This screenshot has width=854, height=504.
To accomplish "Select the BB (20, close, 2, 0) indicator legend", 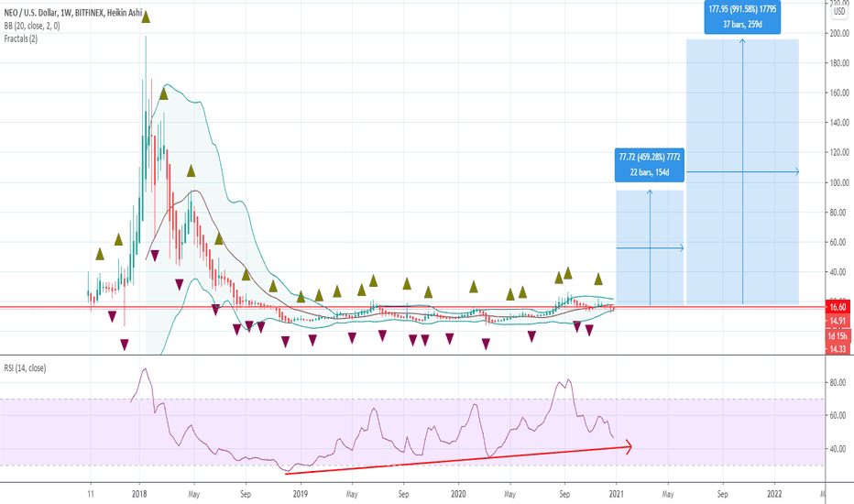I will [x=31, y=26].
